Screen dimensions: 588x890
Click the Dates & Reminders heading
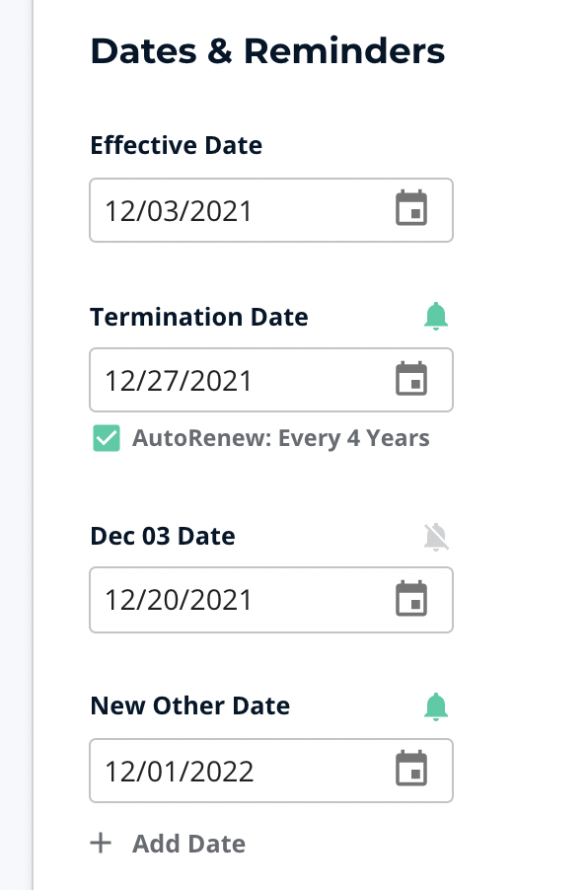click(267, 51)
